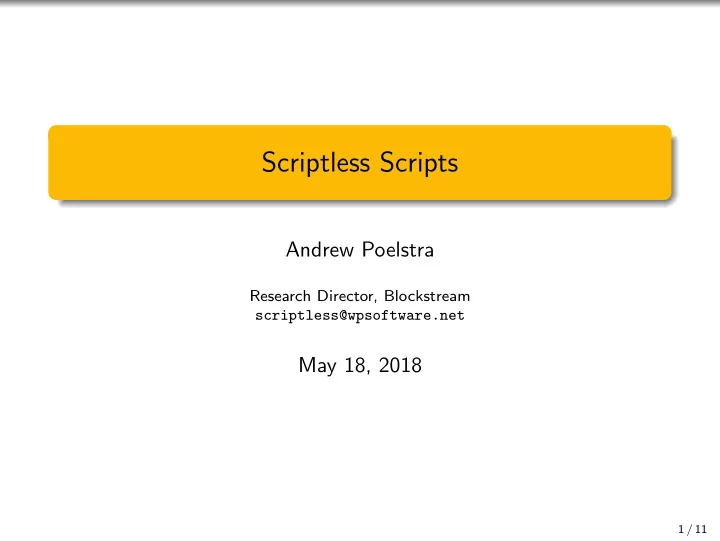720x541 pixels.
Task: Click the current slide number 1
Action: [681, 529]
